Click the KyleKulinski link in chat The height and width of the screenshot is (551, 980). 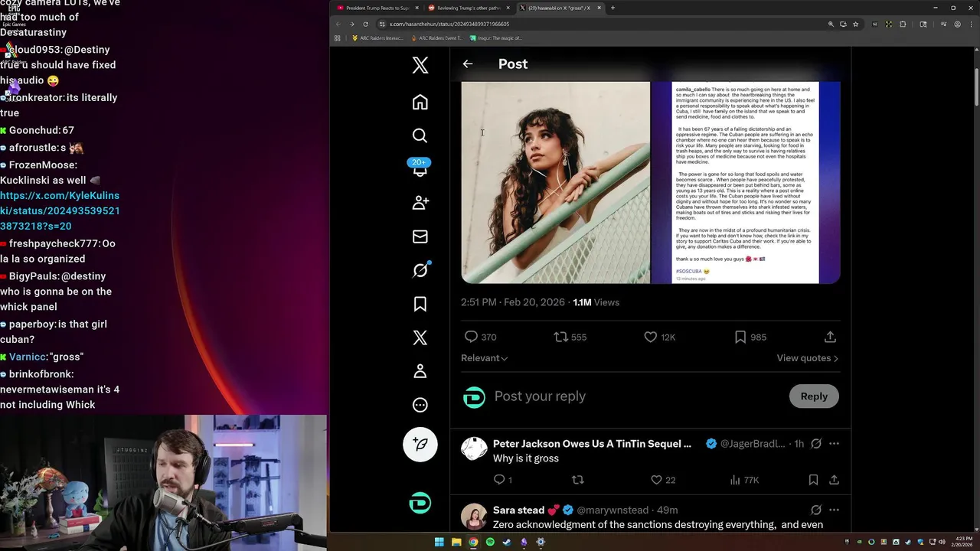pyautogui.click(x=60, y=210)
